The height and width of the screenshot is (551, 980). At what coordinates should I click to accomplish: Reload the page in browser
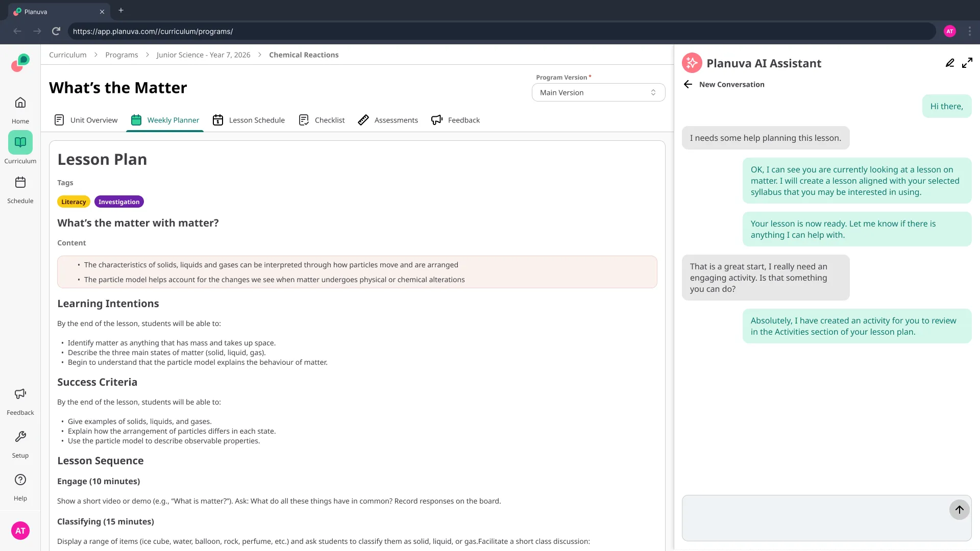tap(56, 32)
